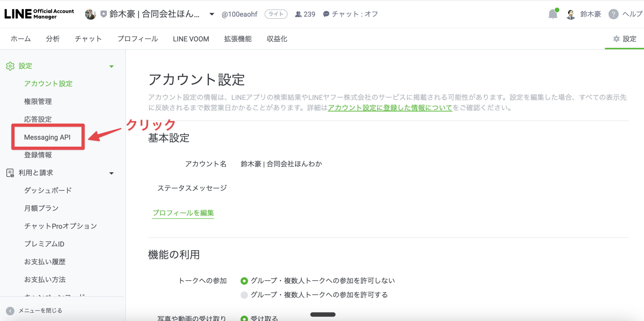The width and height of the screenshot is (644, 321).
Task: Click the friends count person icon
Action: click(298, 14)
